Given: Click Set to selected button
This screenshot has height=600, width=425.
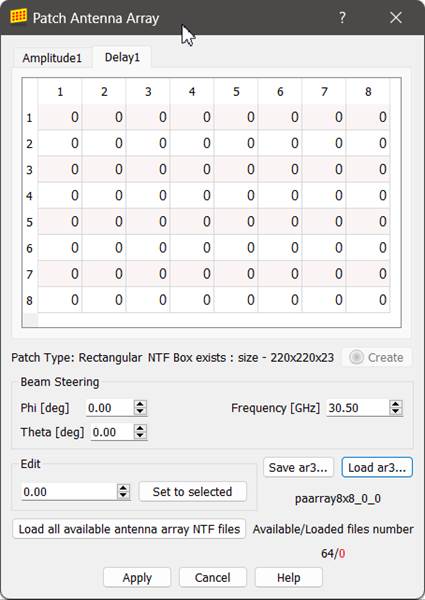Looking at the screenshot, I should click(x=192, y=491).
